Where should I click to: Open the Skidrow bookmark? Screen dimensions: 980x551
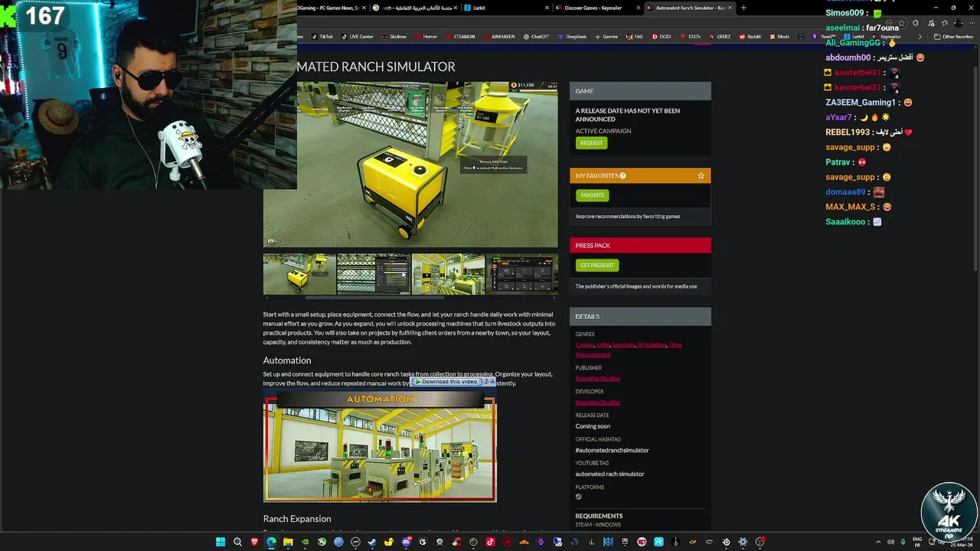tap(394, 37)
